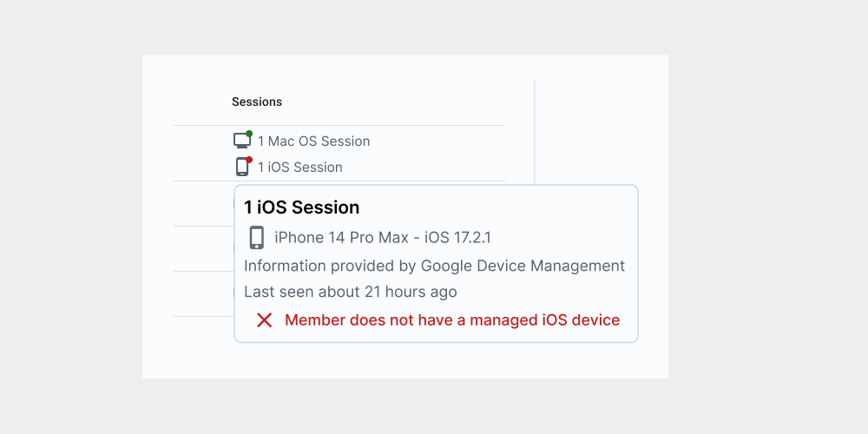The image size is (868, 434).
Task: Click the gray background outside the white card
Action: point(764,217)
